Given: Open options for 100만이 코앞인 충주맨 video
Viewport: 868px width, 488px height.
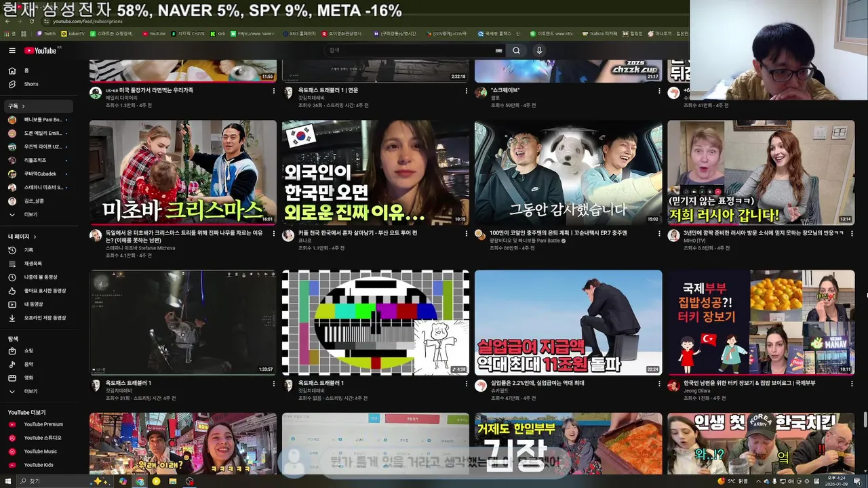Looking at the screenshot, I should coord(659,234).
